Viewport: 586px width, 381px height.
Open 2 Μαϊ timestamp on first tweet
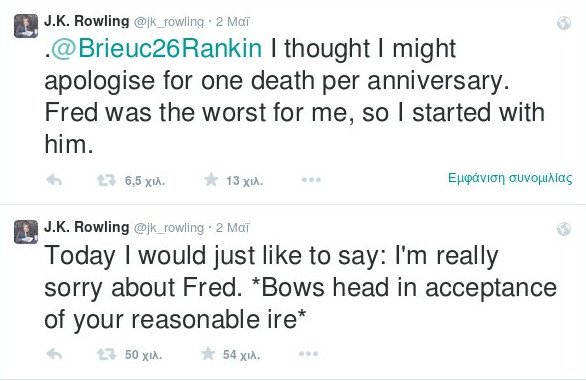[x=232, y=22]
